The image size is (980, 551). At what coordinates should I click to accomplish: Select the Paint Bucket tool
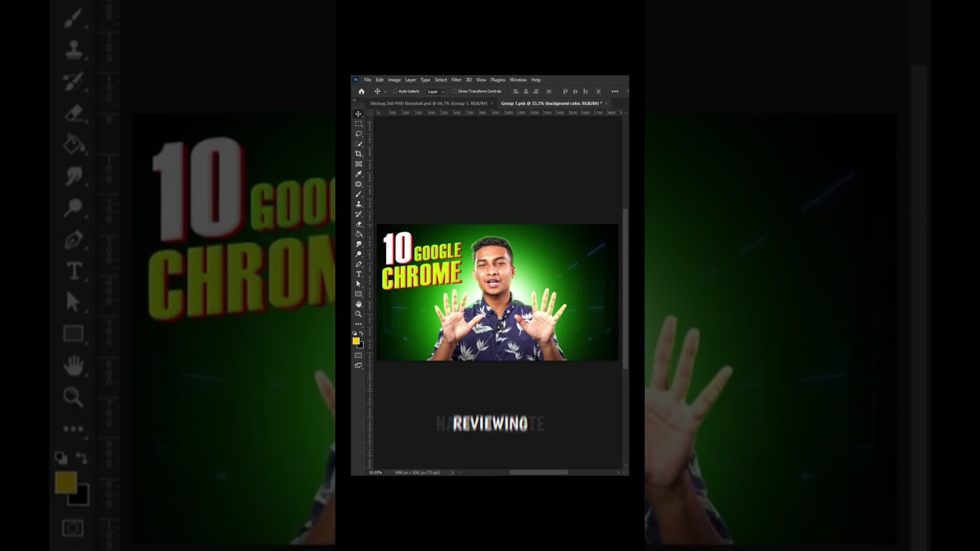358,233
